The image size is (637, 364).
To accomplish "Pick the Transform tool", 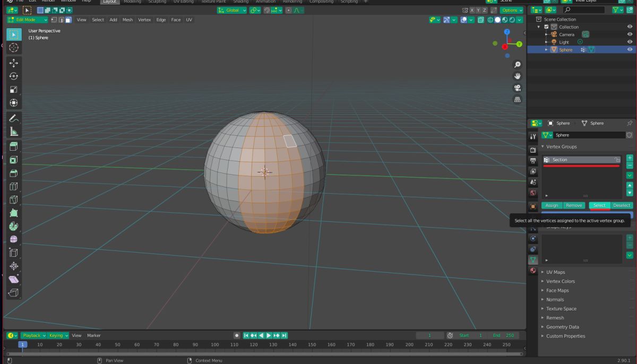I will (x=14, y=103).
